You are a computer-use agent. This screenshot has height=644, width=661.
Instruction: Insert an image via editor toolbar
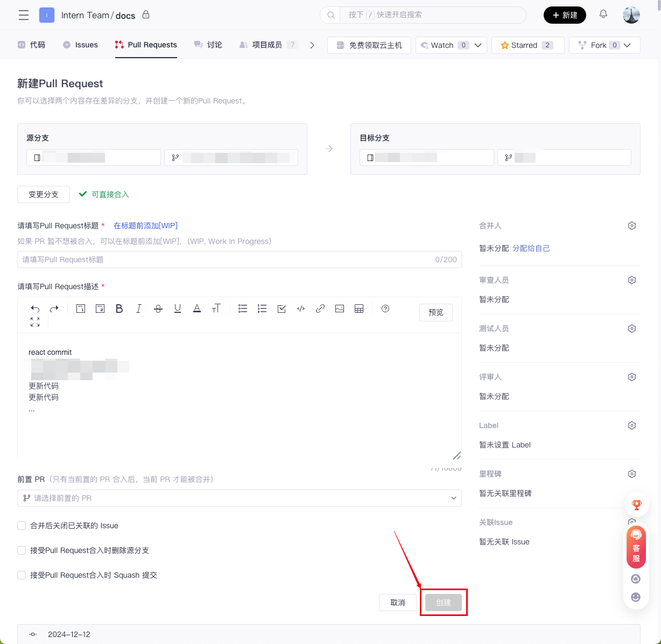tap(340, 309)
